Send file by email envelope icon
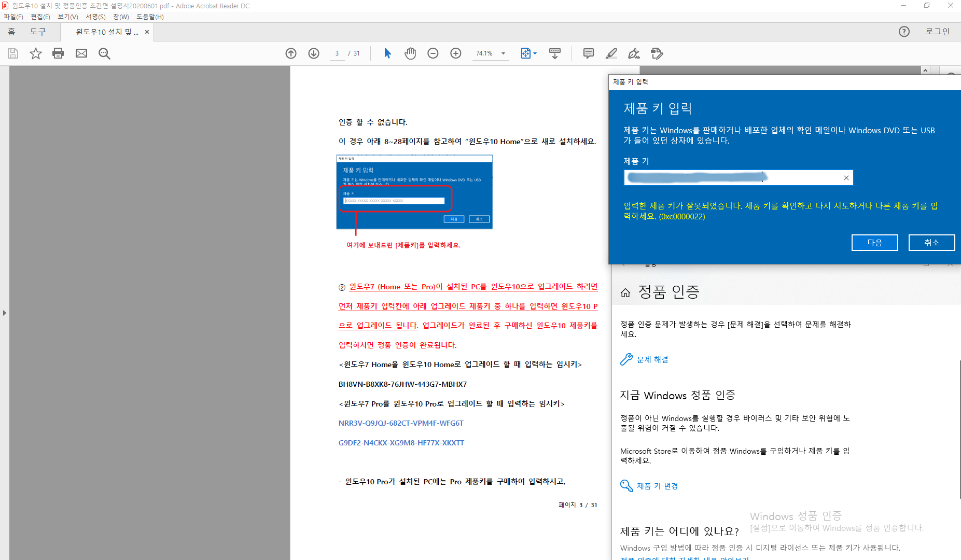 [81, 53]
